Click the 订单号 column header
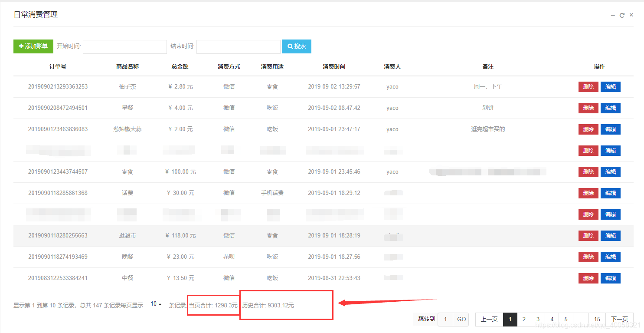This screenshot has width=644, height=333. point(58,66)
